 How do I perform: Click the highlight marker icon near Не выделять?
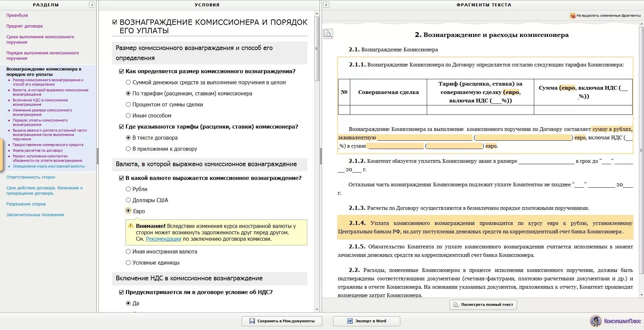point(572,15)
